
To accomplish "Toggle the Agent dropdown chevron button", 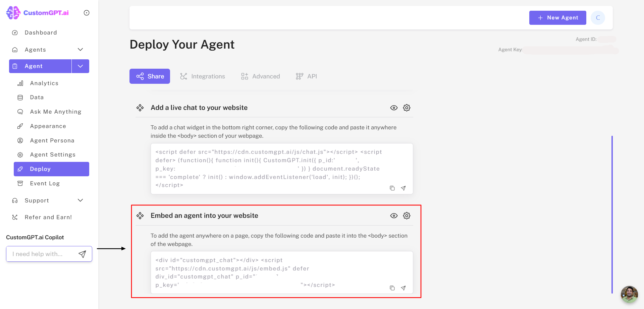I will click(80, 66).
